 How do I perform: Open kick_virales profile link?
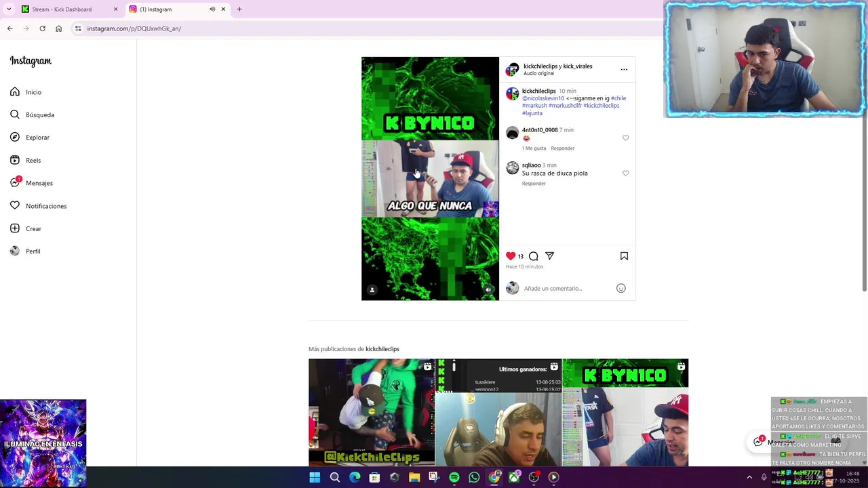(x=578, y=66)
